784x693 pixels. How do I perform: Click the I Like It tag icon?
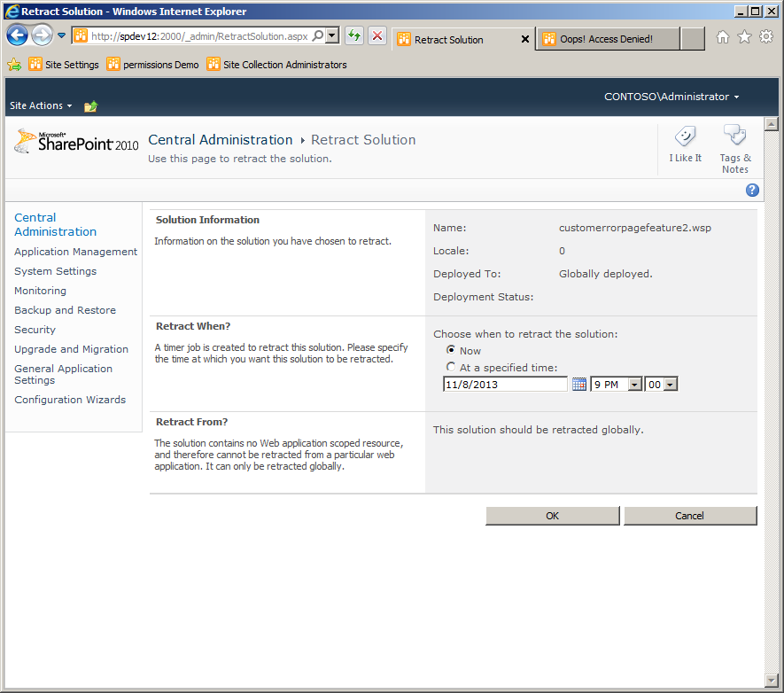(685, 136)
